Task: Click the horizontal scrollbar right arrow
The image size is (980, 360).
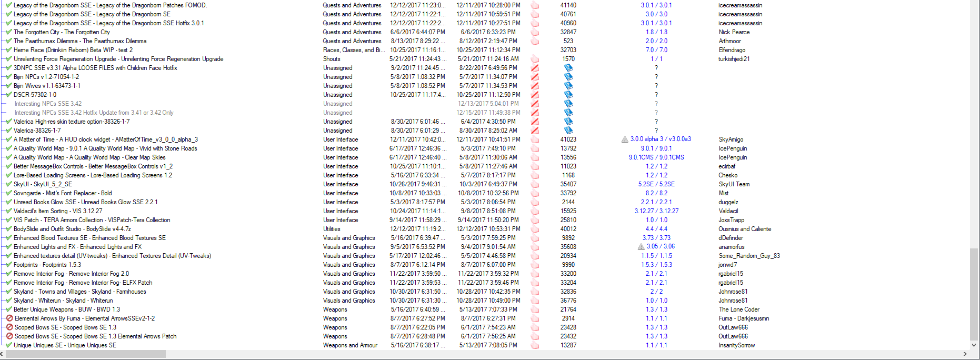Action: [965, 354]
